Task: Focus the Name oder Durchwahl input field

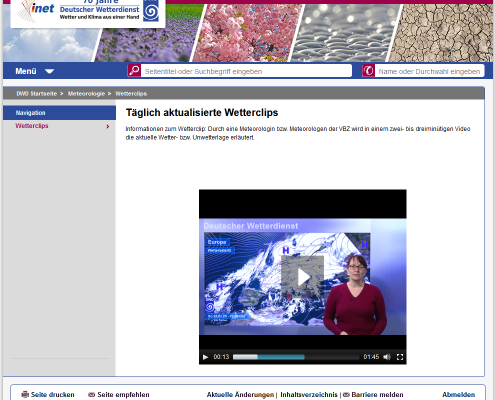Action: coord(429,71)
